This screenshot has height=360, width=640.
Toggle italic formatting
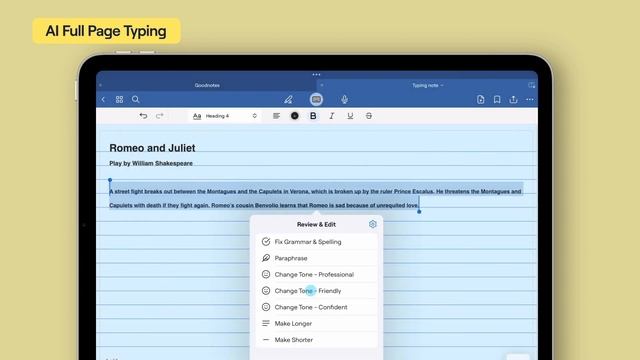coord(331,116)
